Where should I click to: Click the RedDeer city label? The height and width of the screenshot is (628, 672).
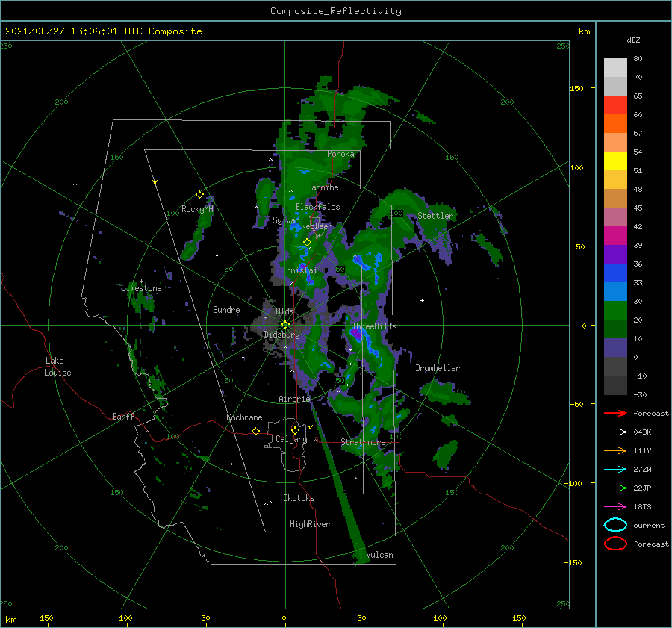[x=317, y=226]
